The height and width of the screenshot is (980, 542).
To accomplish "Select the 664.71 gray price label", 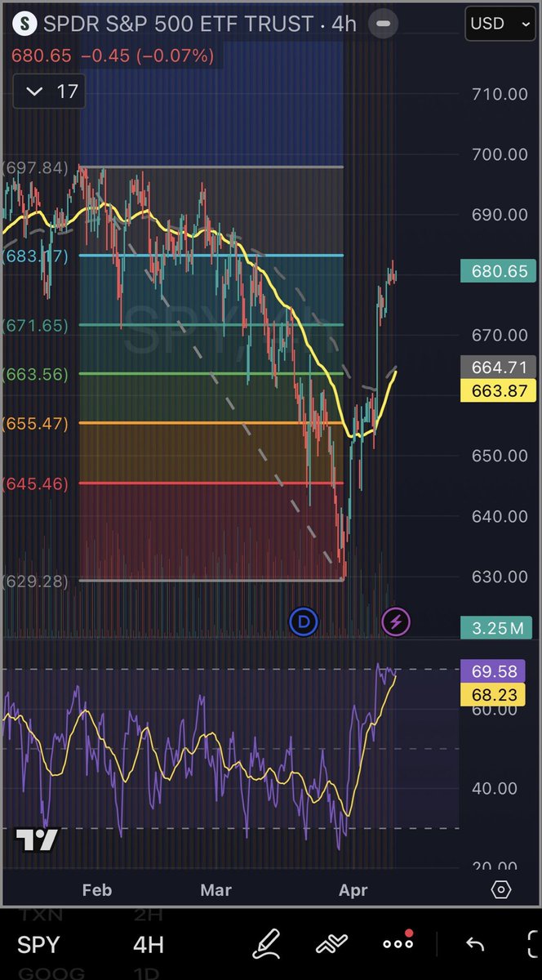I will (499, 368).
